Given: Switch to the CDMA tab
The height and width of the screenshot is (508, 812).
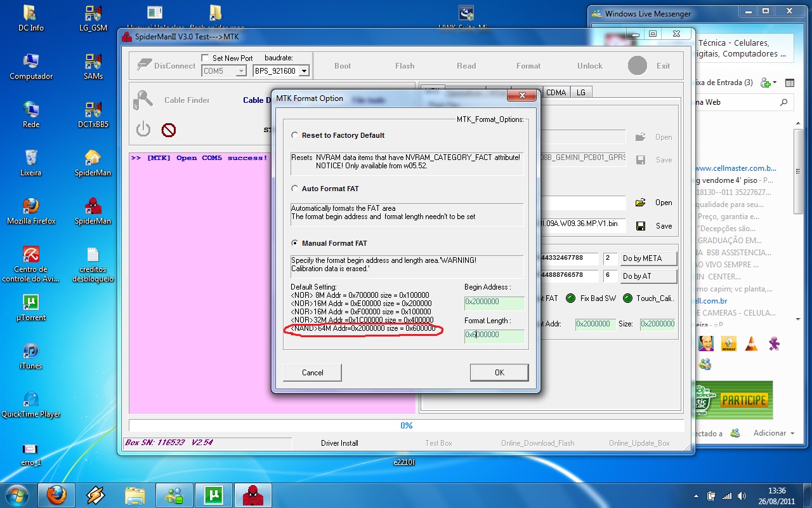Looking at the screenshot, I should (556, 92).
